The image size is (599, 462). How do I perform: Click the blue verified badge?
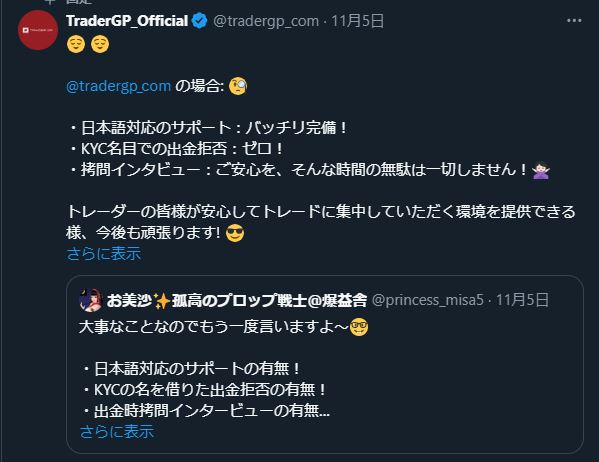pyautogui.click(x=199, y=21)
